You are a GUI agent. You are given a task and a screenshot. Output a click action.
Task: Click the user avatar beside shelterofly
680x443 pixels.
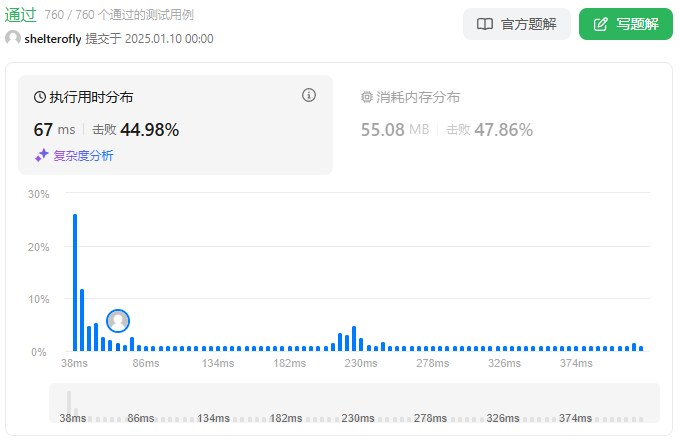click(x=13, y=38)
